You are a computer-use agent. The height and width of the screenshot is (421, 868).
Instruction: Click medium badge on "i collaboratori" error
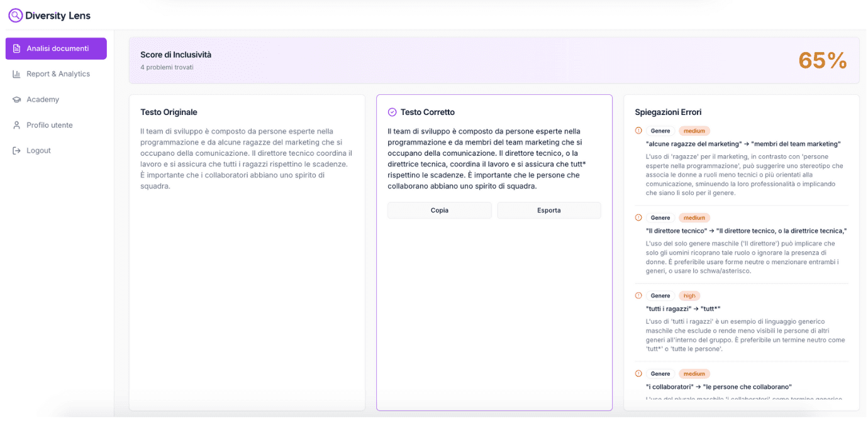coord(694,373)
